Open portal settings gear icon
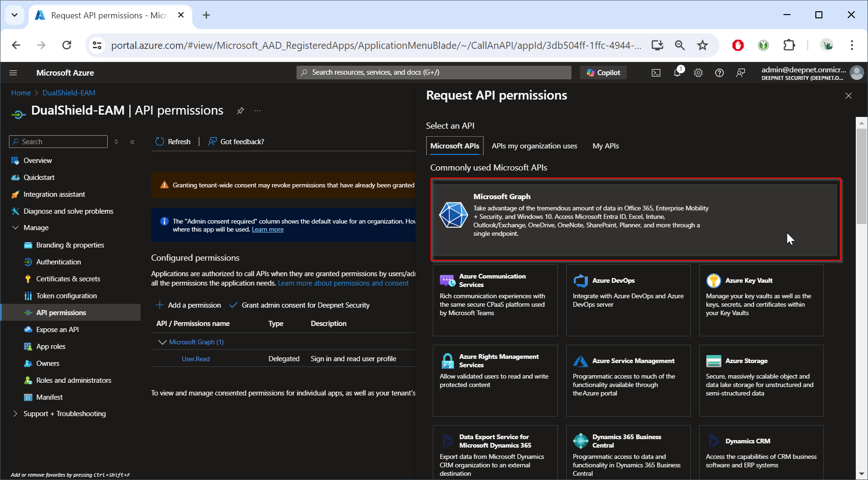The width and height of the screenshot is (868, 480). click(x=698, y=73)
